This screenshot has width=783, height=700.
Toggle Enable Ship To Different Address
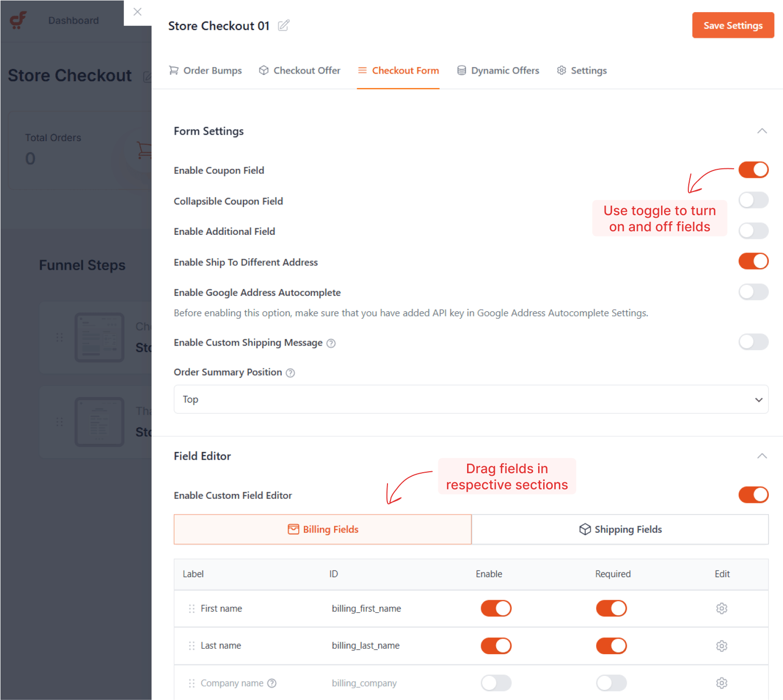[x=753, y=261]
